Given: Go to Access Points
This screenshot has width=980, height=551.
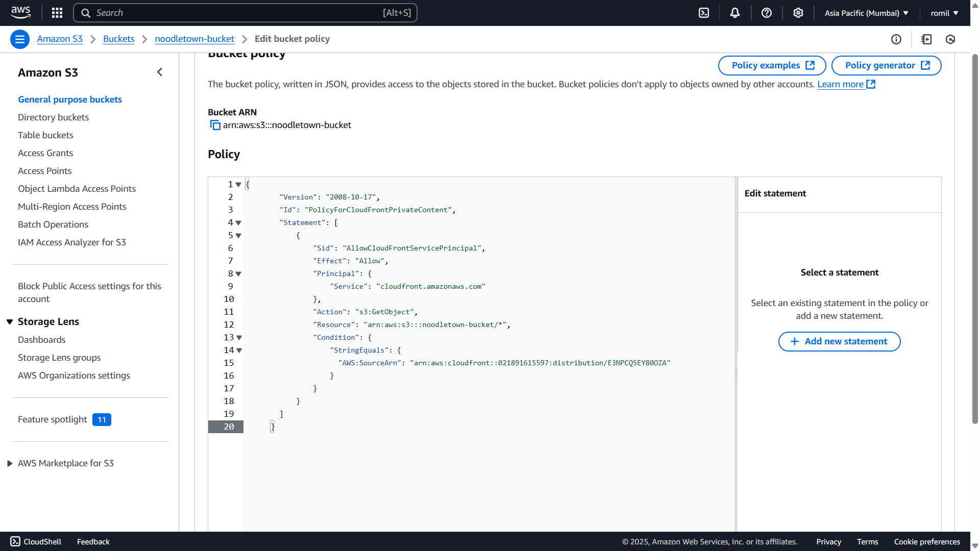Looking at the screenshot, I should 44,171.
